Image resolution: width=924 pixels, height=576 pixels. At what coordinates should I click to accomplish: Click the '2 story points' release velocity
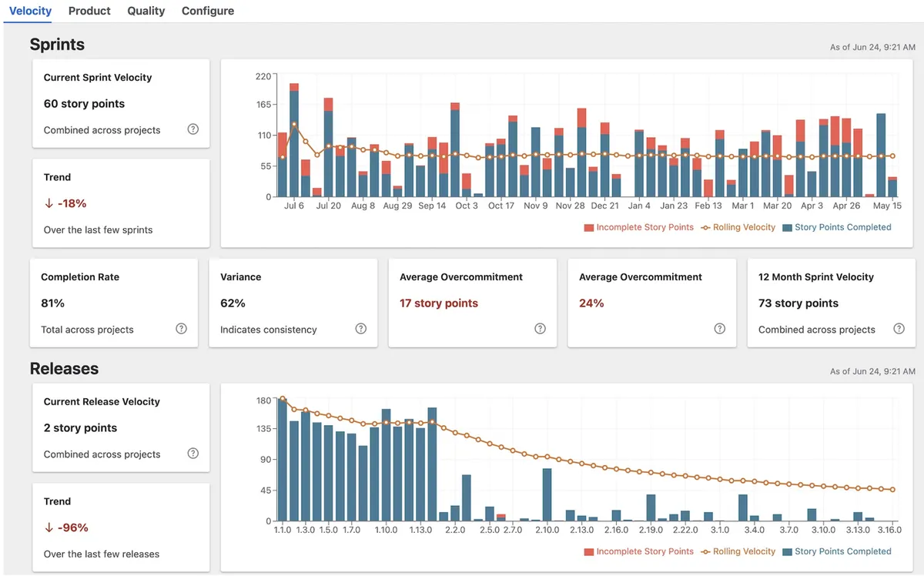pyautogui.click(x=80, y=428)
